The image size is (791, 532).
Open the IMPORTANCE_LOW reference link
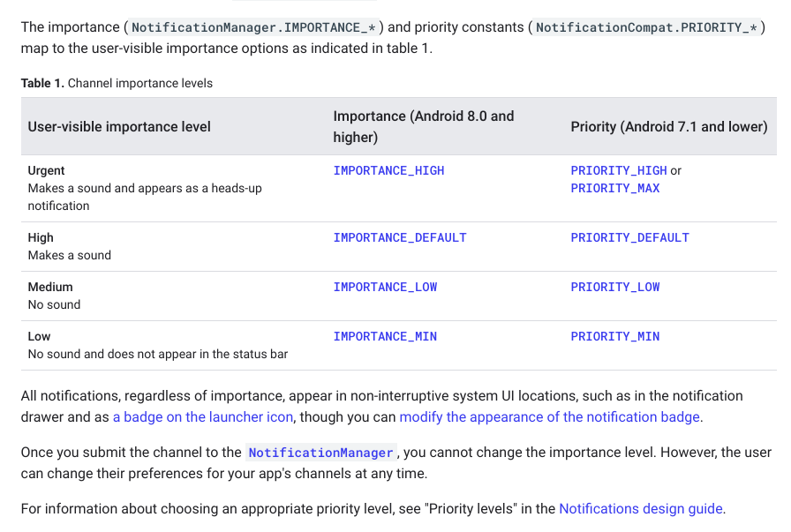tap(385, 287)
